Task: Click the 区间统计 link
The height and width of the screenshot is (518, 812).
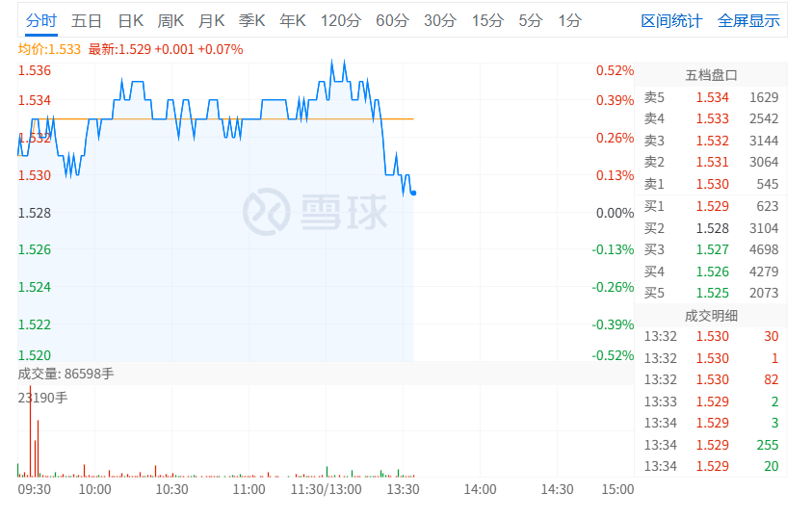Action: pos(671,20)
